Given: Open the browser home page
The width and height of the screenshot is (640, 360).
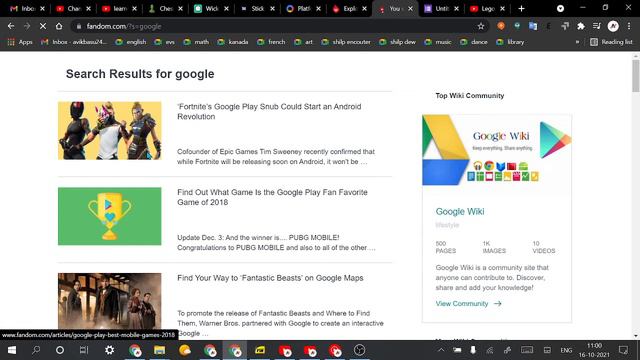Looking at the screenshot, I should point(59,26).
